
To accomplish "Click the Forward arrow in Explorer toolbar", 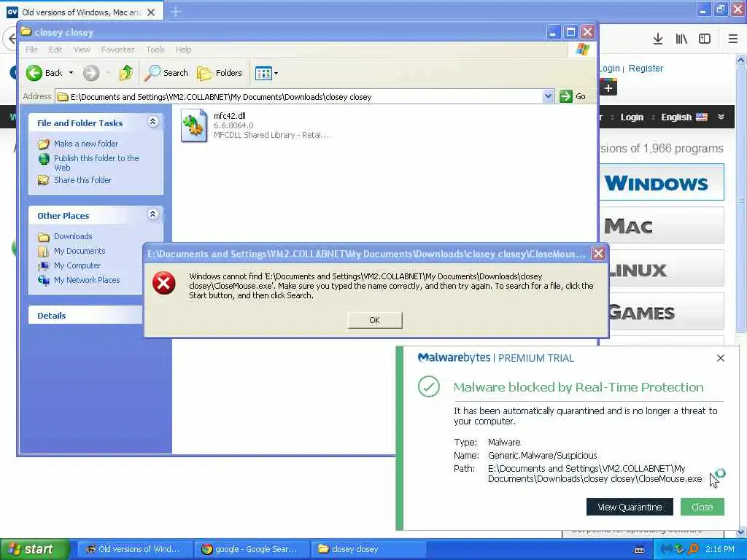I will 91,73.
